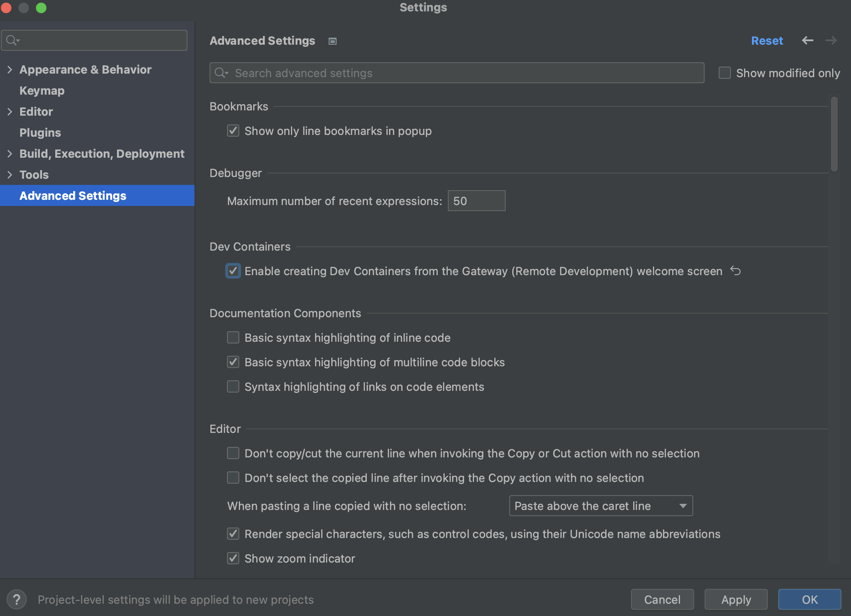Viewport: 851px width, 616px height.
Task: Click the sidebar search magnifier icon
Action: tap(12, 40)
